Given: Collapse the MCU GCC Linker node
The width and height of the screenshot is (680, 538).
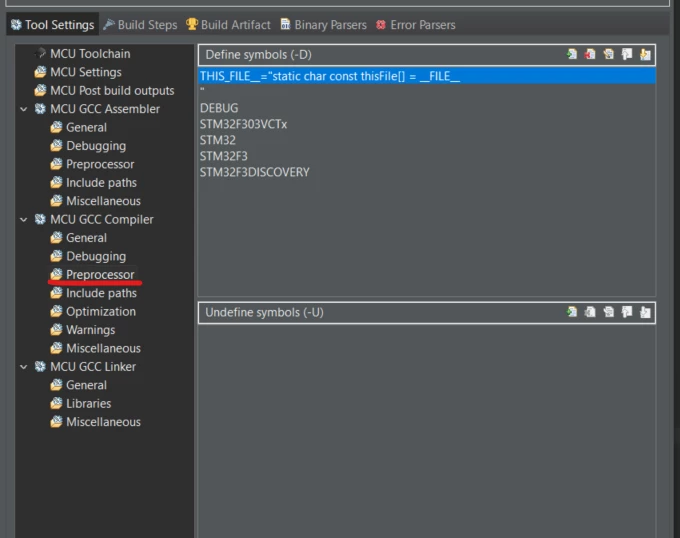Looking at the screenshot, I should (24, 367).
